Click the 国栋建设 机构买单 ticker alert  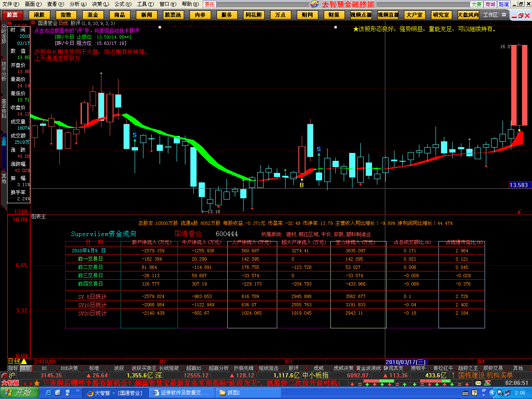485,375
